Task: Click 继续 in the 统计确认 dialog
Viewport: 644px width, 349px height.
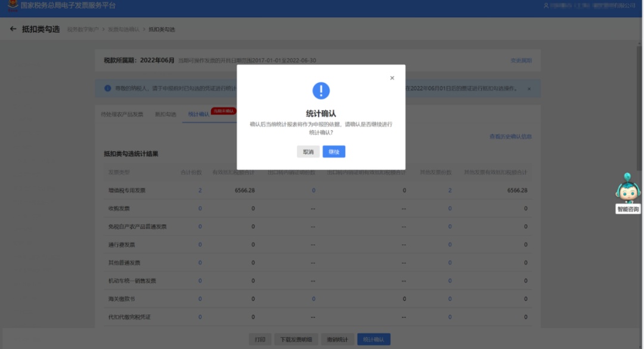Action: [x=333, y=152]
